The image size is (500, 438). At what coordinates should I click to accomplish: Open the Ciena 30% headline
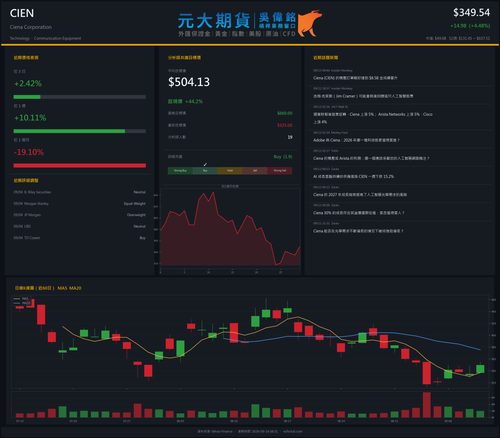point(358,213)
